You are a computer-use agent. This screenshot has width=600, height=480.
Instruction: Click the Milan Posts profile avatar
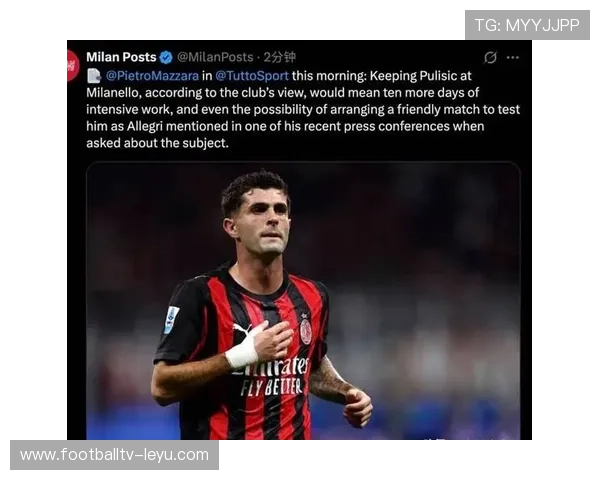[x=73, y=66]
